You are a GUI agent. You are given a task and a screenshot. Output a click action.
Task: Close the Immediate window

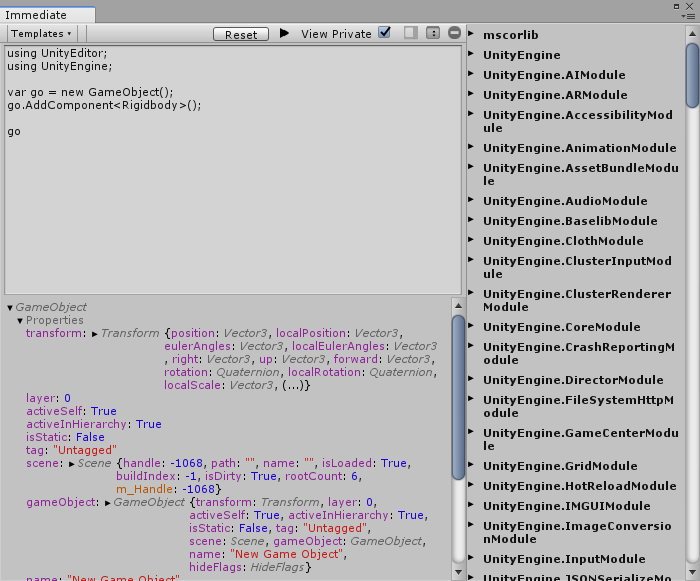point(690,6)
